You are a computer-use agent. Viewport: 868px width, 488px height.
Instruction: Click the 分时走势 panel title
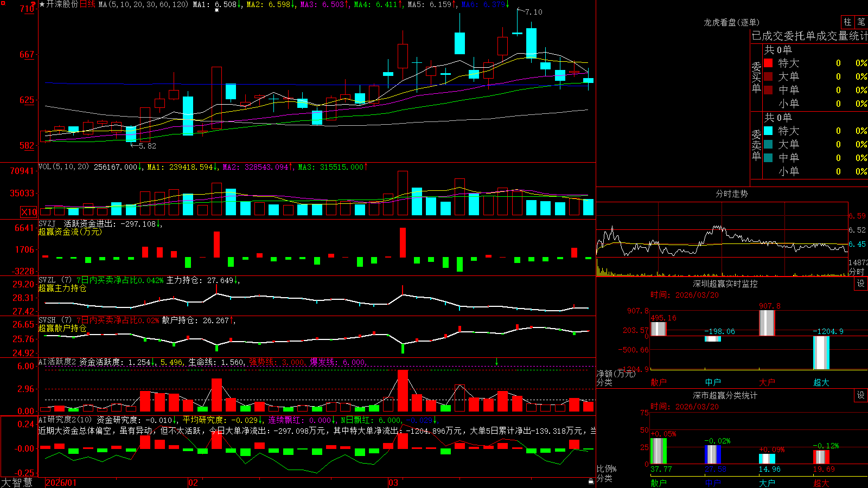pos(731,194)
